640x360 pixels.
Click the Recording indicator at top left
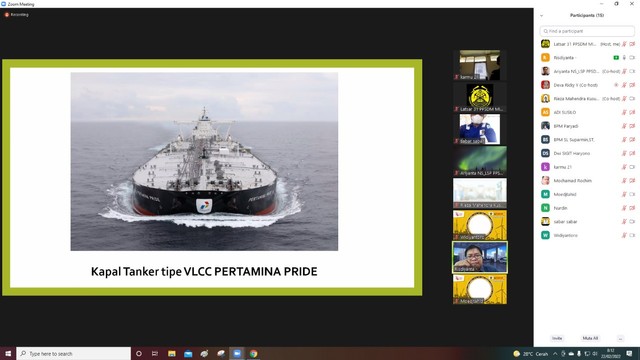click(16, 15)
